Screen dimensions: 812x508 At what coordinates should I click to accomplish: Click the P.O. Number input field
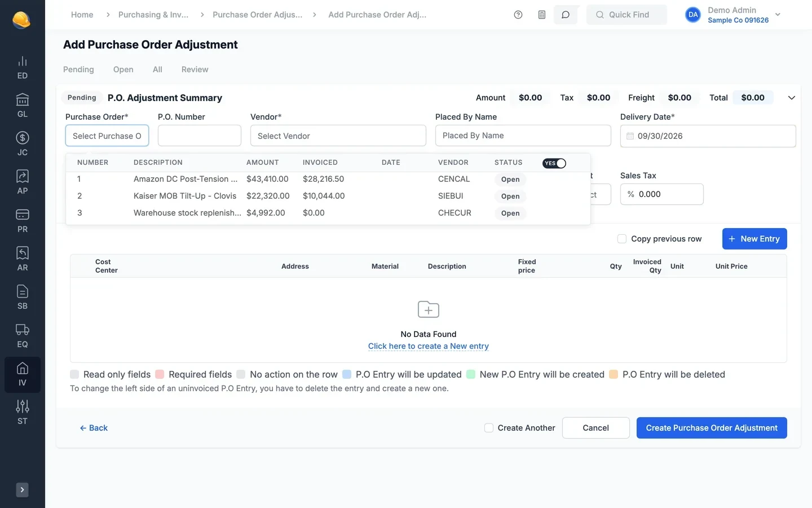[200, 136]
